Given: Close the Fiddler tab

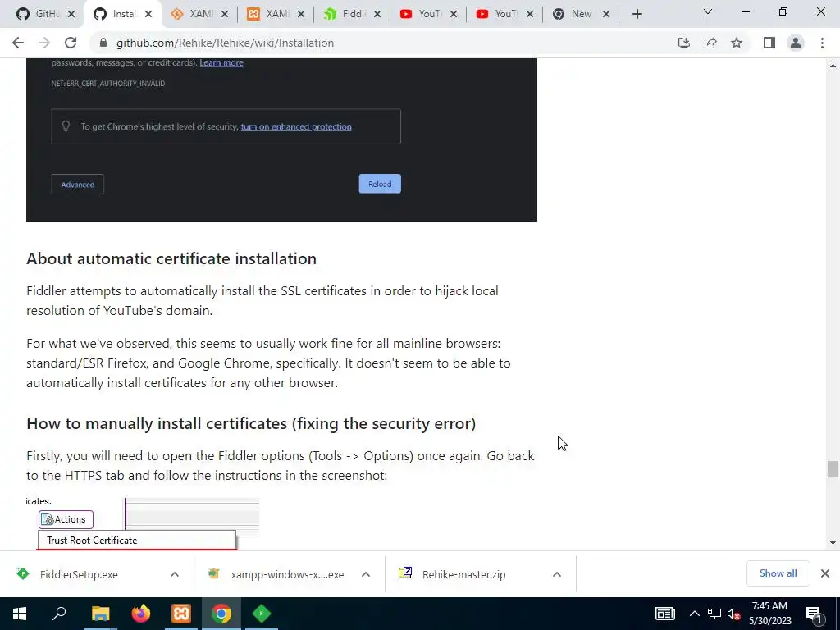Looking at the screenshot, I should pyautogui.click(x=377, y=15).
